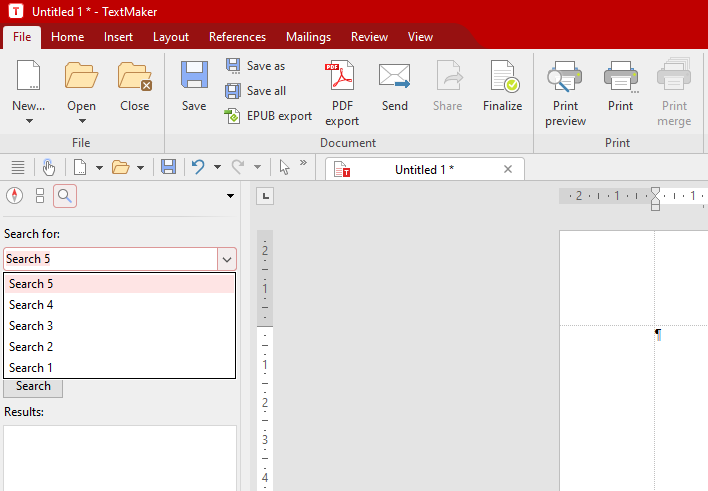Expand open folder dropdown in quick toolbar
The image size is (708, 491).
140,168
